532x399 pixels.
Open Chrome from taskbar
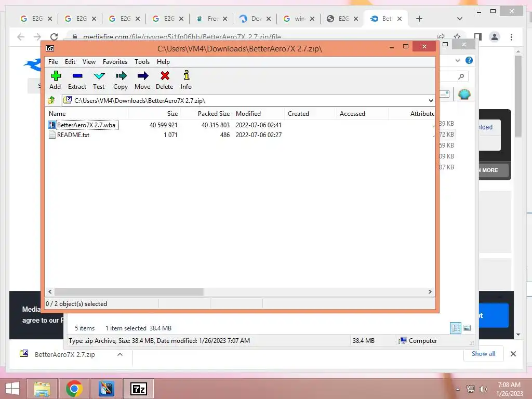(74, 389)
